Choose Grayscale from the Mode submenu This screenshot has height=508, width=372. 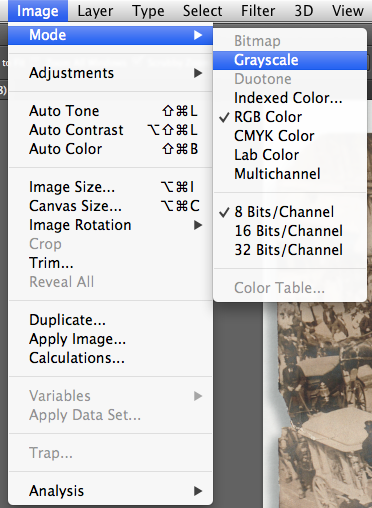click(x=290, y=60)
